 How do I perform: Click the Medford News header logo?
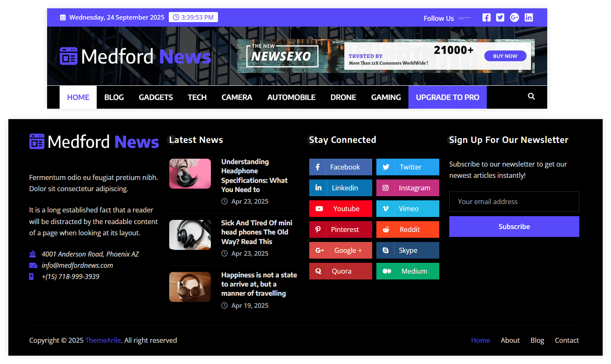coord(135,57)
